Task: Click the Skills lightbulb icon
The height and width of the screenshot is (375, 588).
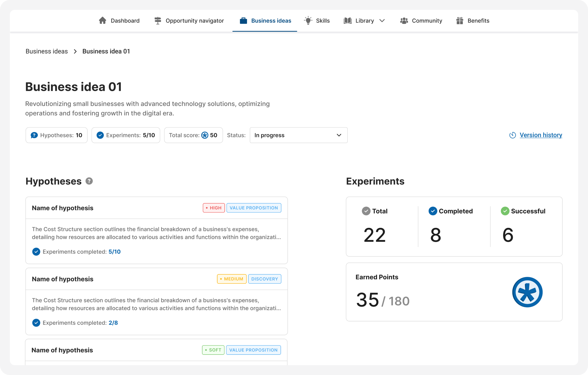Action: [308, 20]
